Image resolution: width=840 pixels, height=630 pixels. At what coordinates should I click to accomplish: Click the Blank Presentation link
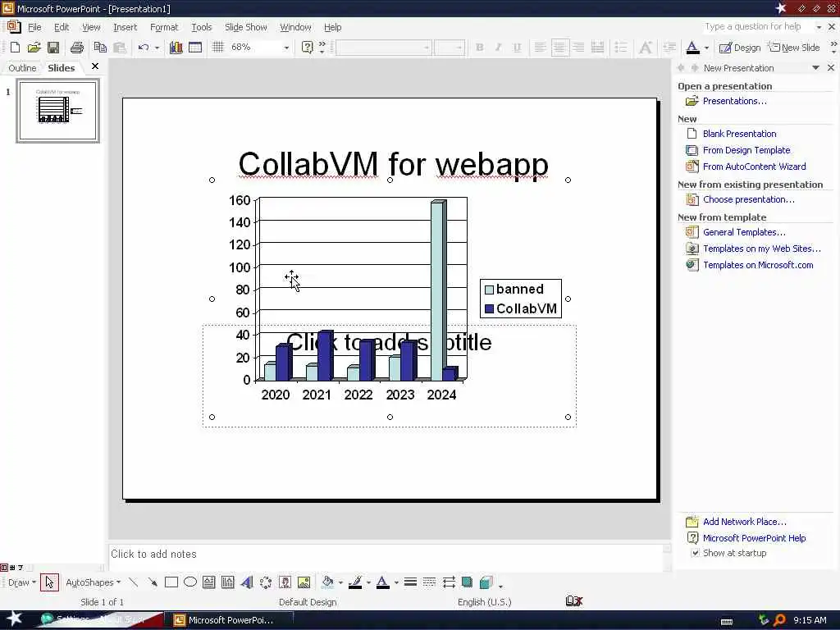[739, 134]
